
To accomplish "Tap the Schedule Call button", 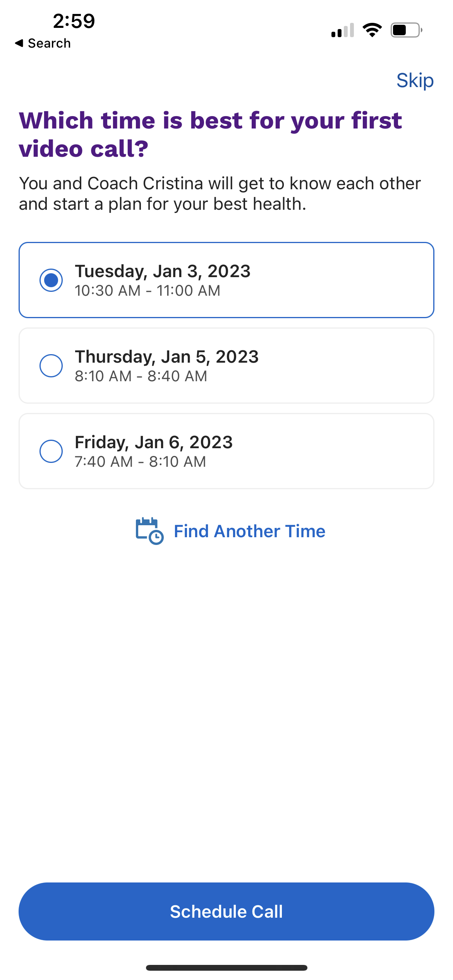I will point(226,911).
